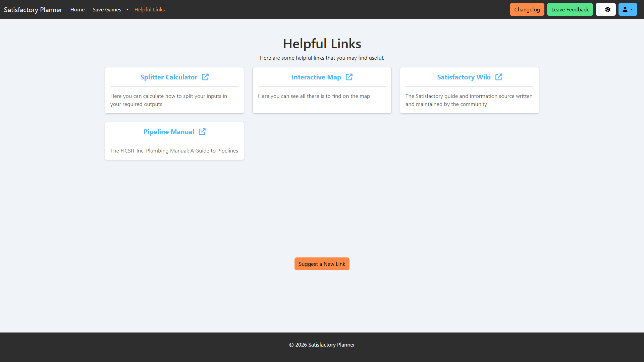Click the Interactive Map card description text
Viewport: 644px width, 362px height.
[314, 96]
